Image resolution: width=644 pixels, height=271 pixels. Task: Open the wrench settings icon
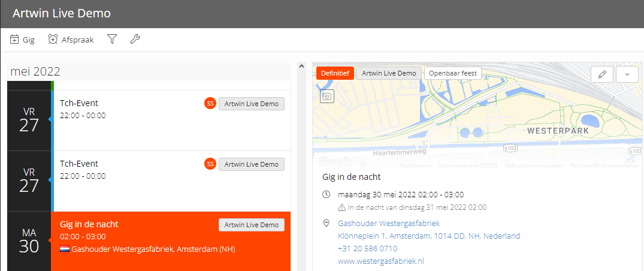[135, 40]
